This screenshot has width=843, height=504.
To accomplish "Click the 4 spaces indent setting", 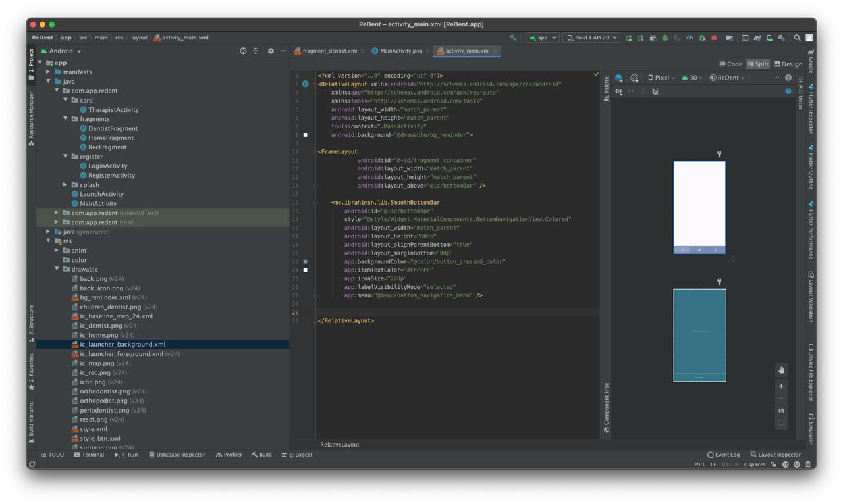I will 755,465.
